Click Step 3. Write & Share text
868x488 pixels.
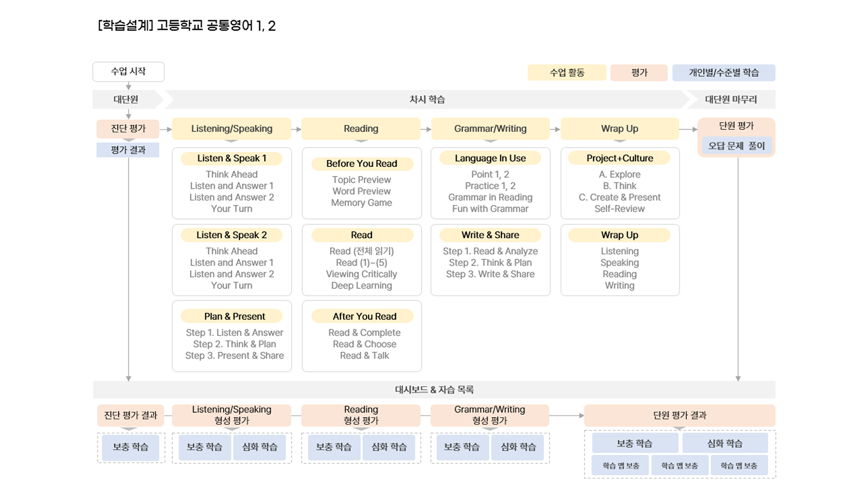pyautogui.click(x=490, y=274)
